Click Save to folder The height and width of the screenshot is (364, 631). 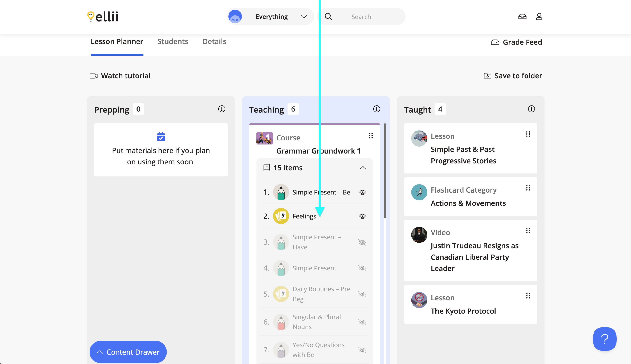coord(513,76)
